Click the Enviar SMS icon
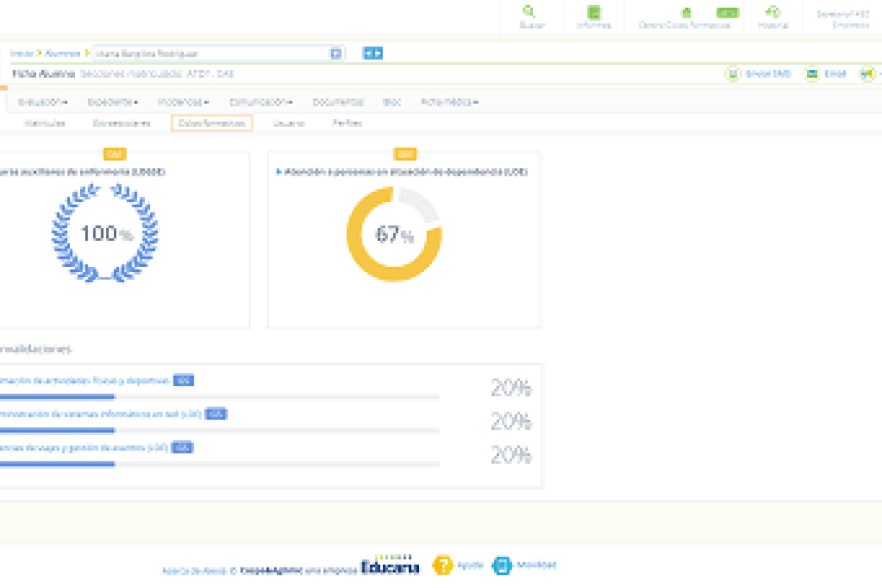This screenshot has width=882, height=588. point(733,73)
